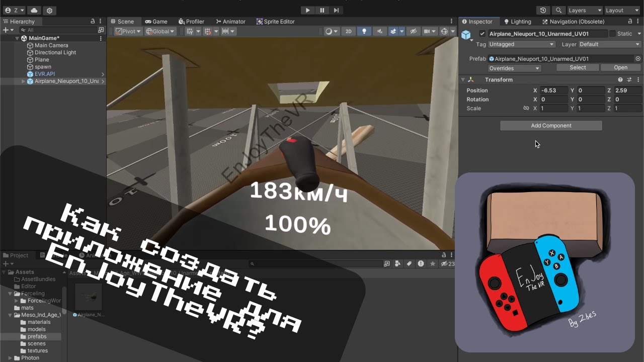Expand the Photon folder in Project
Image resolution: width=644 pixels, height=362 pixels.
click(x=11, y=358)
